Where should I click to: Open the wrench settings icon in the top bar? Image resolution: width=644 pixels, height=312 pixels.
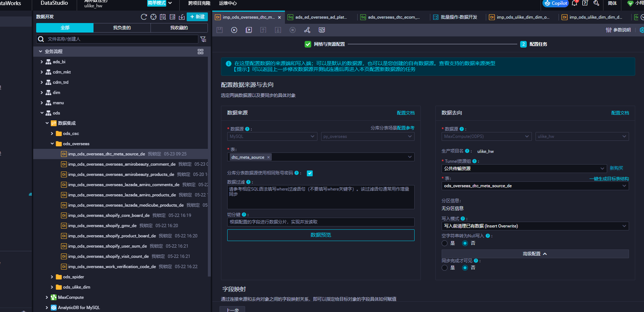(596, 3)
